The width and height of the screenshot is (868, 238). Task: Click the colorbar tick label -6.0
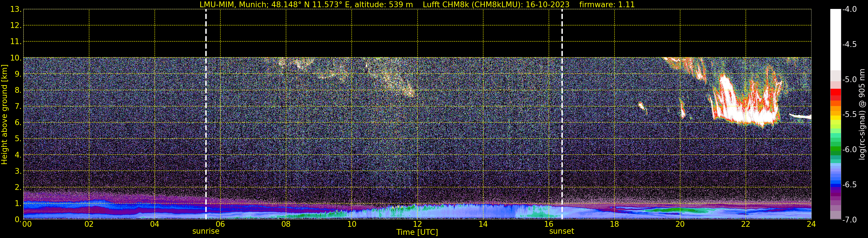point(849,150)
